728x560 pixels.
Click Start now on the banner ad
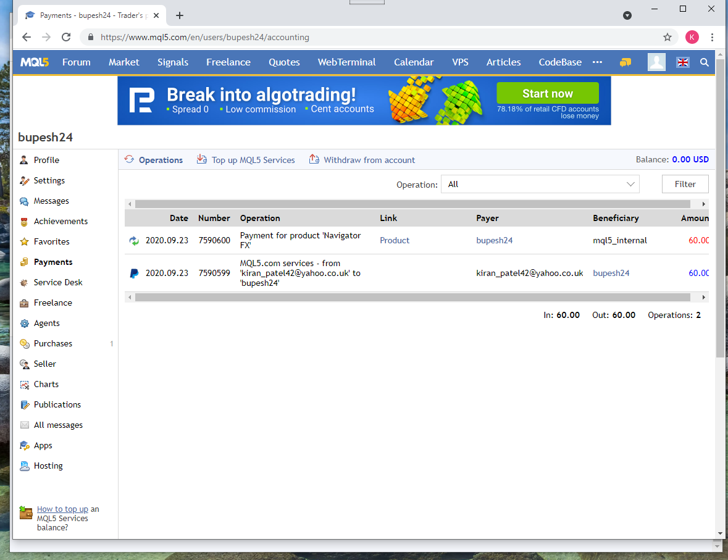click(x=548, y=93)
